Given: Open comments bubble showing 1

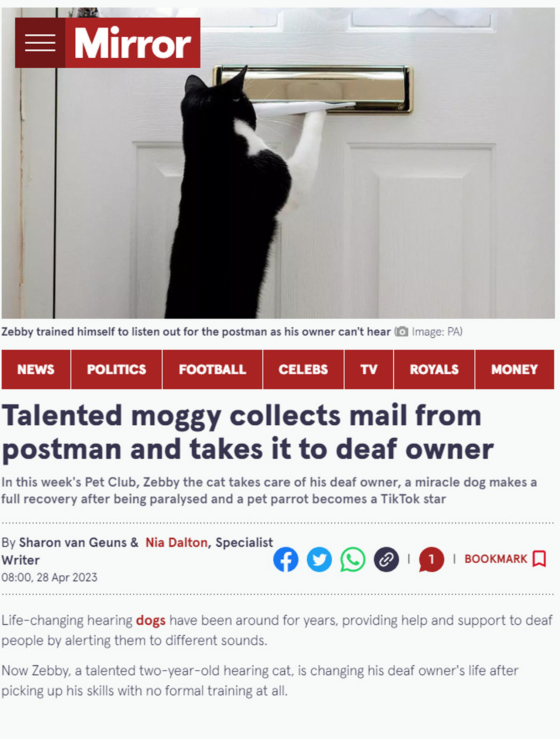Looking at the screenshot, I should 431,559.
